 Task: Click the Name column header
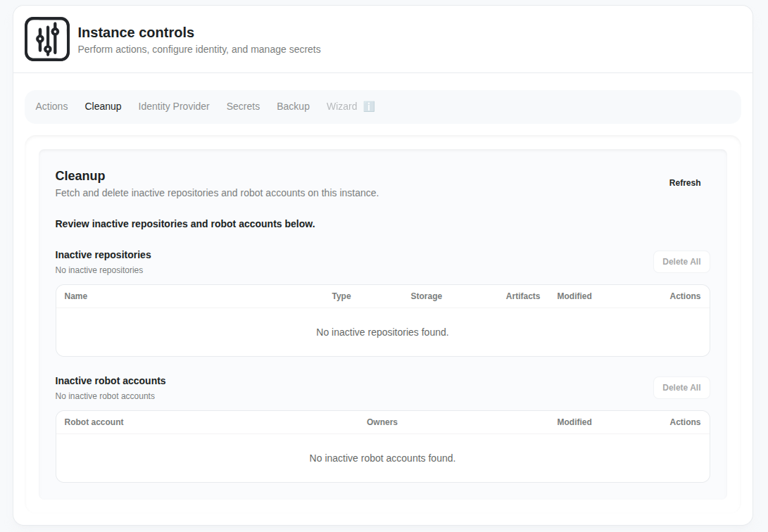(76, 296)
